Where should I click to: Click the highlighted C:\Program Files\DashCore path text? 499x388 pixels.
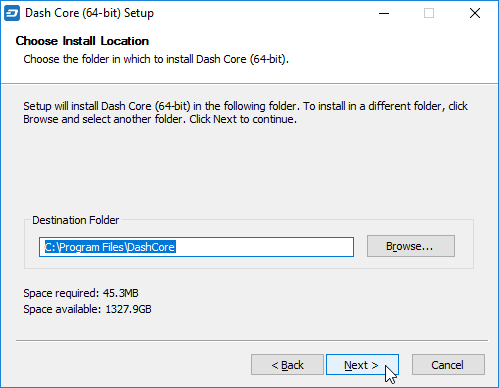coord(110,247)
